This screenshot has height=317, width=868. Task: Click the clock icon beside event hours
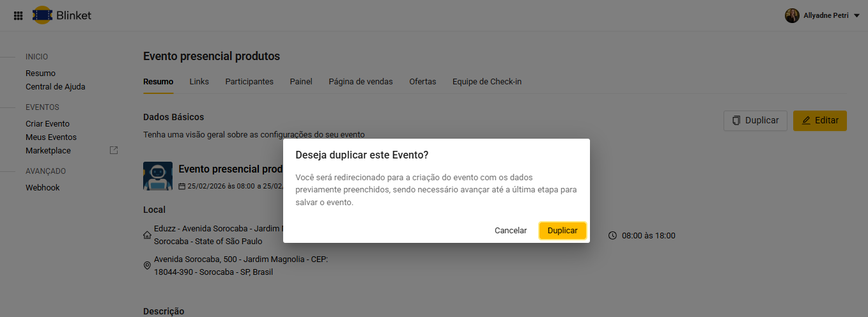pyautogui.click(x=612, y=235)
